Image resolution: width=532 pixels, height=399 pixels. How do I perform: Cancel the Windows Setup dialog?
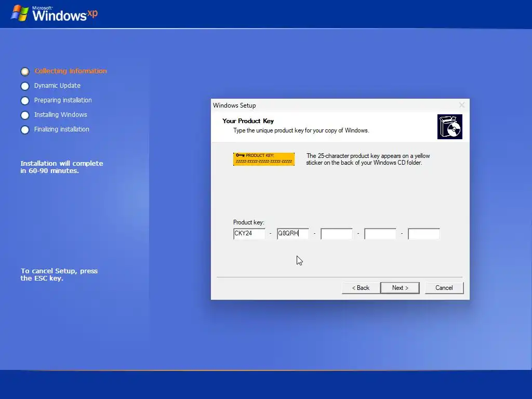click(444, 288)
